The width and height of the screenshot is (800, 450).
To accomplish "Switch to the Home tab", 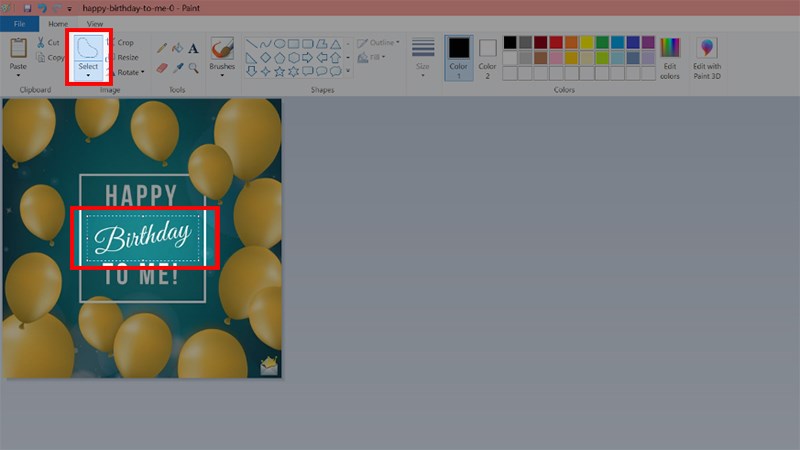I will [x=58, y=24].
